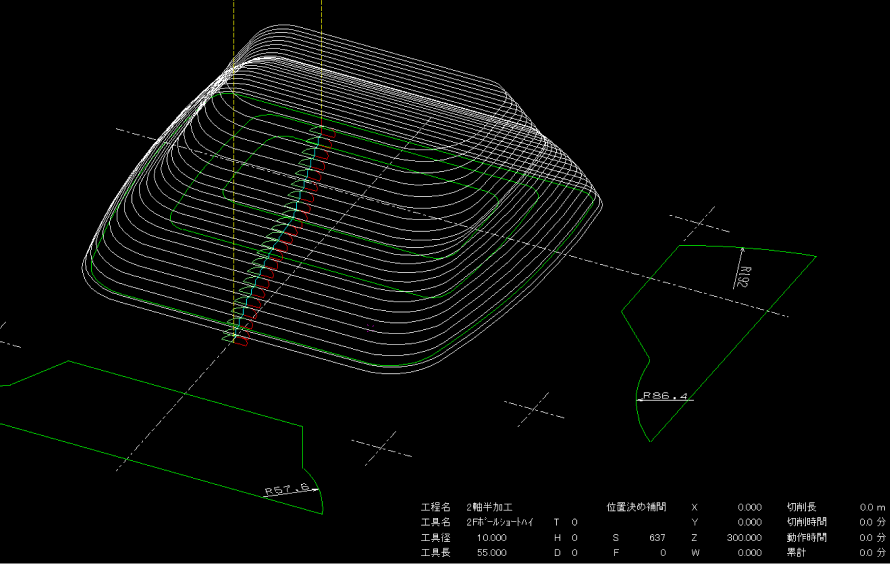Click the process name 2軸半加工
Screen dimensions: 890x564
[485, 507]
